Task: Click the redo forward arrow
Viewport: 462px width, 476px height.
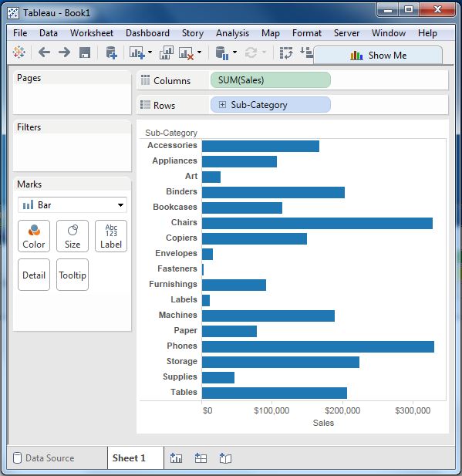Action: pyautogui.click(x=64, y=52)
